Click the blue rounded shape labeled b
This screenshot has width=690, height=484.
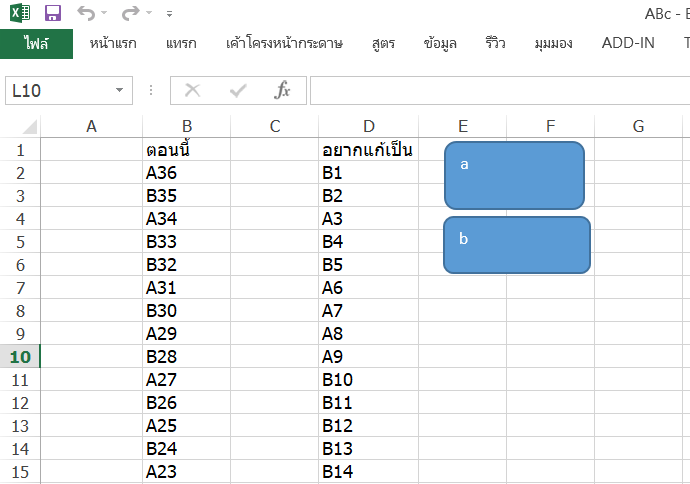516,245
